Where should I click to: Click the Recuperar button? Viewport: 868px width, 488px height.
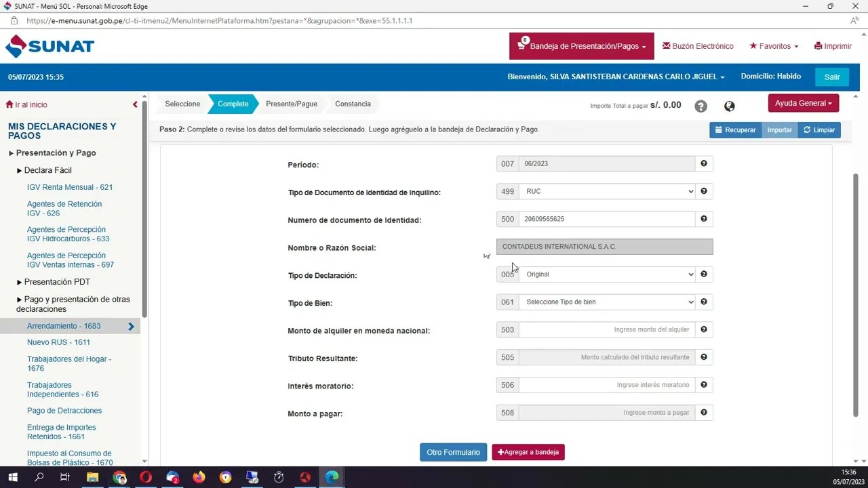point(736,129)
